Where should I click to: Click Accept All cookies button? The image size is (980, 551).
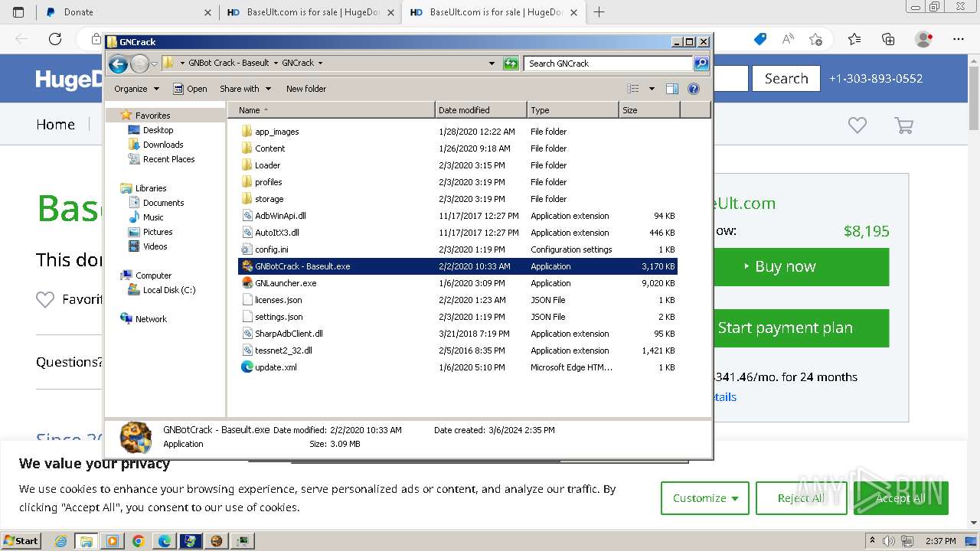[900, 498]
